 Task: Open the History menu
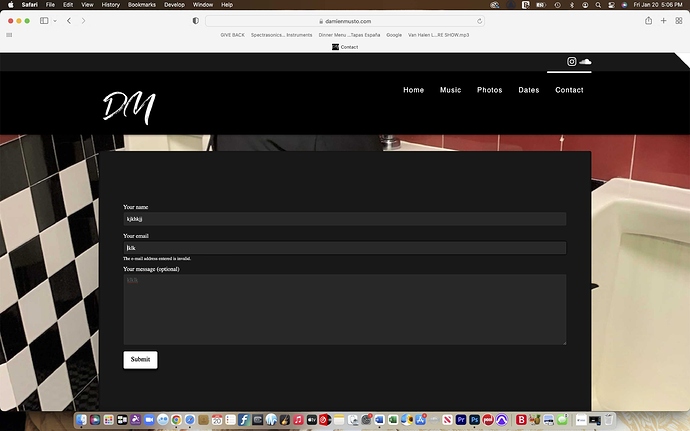tap(111, 5)
